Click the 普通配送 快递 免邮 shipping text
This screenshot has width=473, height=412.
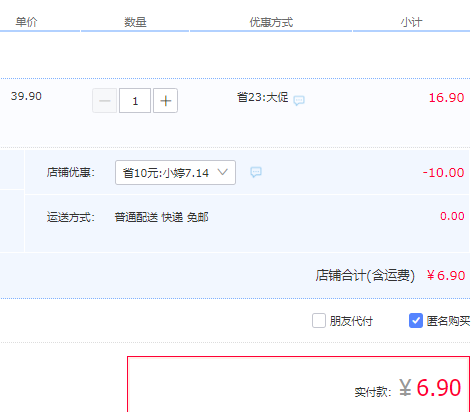(162, 217)
